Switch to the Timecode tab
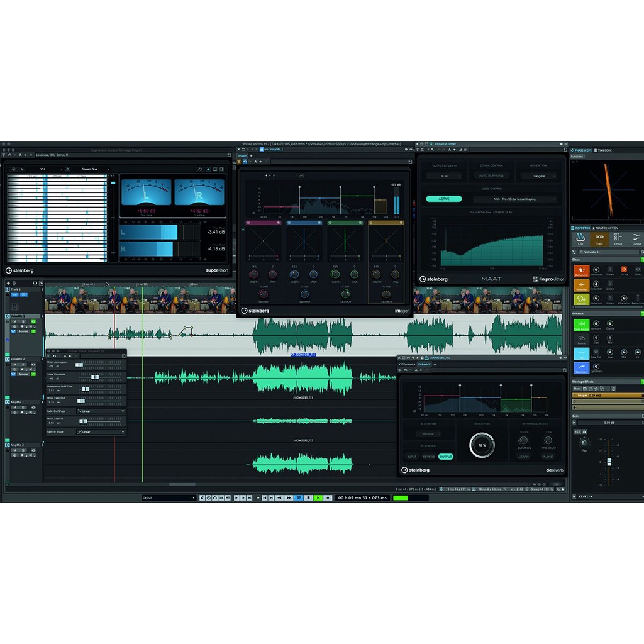Viewport: 644px width, 644px height. click(604, 150)
